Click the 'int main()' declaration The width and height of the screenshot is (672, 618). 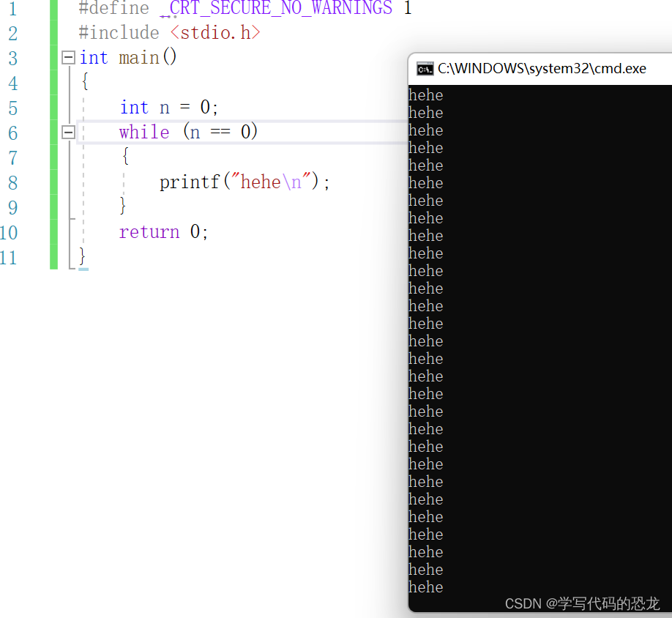128,57
